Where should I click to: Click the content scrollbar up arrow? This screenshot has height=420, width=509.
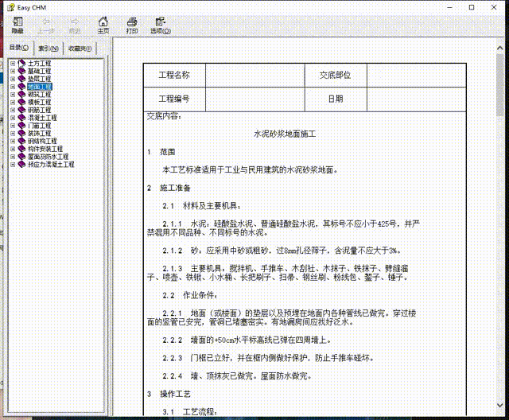point(500,48)
